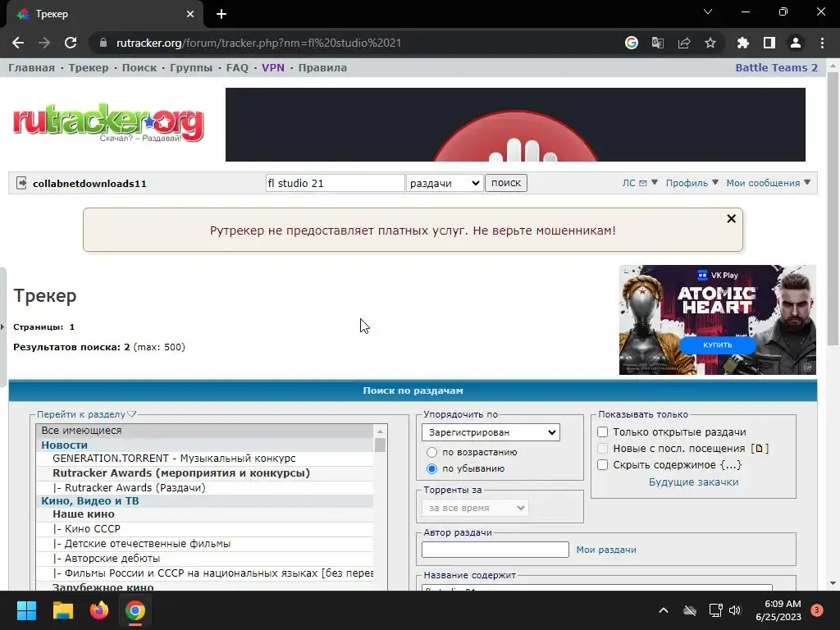Show hidden system tray icons
Viewport: 840px width, 630px height.
click(663, 610)
